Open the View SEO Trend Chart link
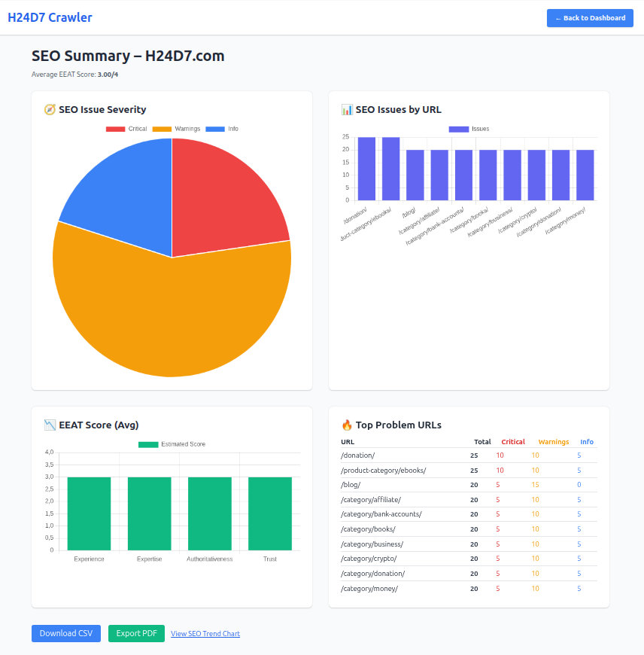Viewport: 644px width, 655px height. (205, 633)
